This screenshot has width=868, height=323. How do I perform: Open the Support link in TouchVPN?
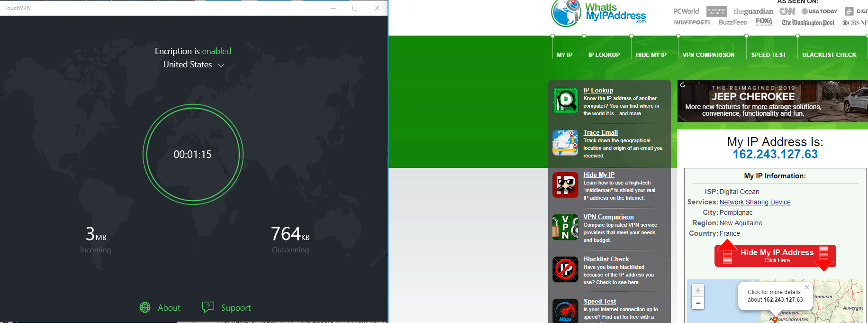point(236,308)
